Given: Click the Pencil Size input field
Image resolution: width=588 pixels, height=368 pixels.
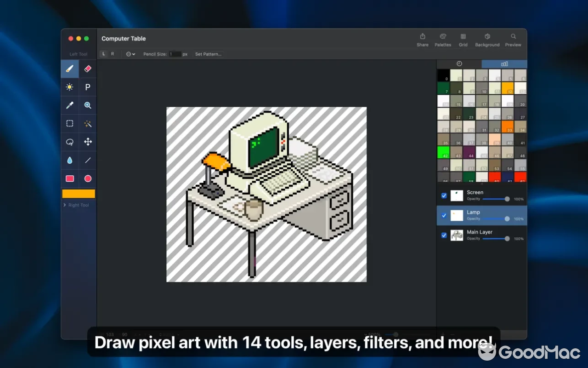Looking at the screenshot, I should click(x=175, y=54).
